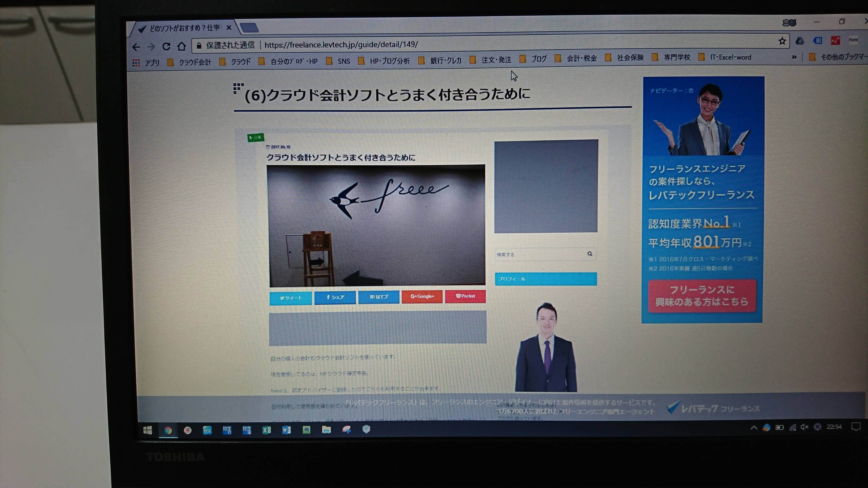Click the muted volume tray icon
868x488 pixels.
click(805, 427)
